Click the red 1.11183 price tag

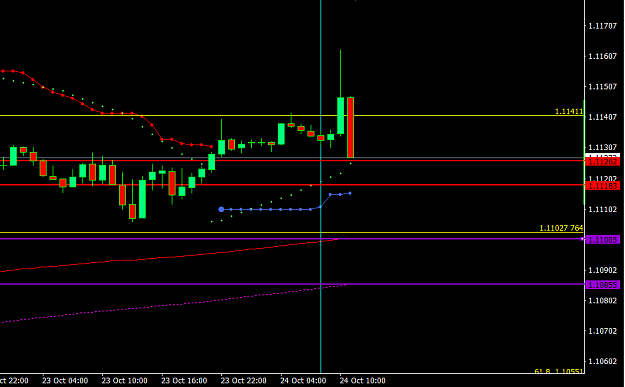[603, 186]
